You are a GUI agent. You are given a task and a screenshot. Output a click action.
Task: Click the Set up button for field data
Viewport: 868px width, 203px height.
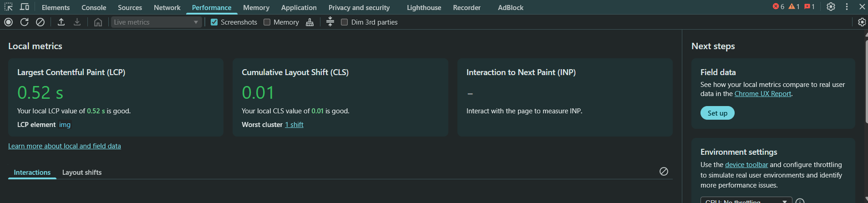[x=717, y=113]
